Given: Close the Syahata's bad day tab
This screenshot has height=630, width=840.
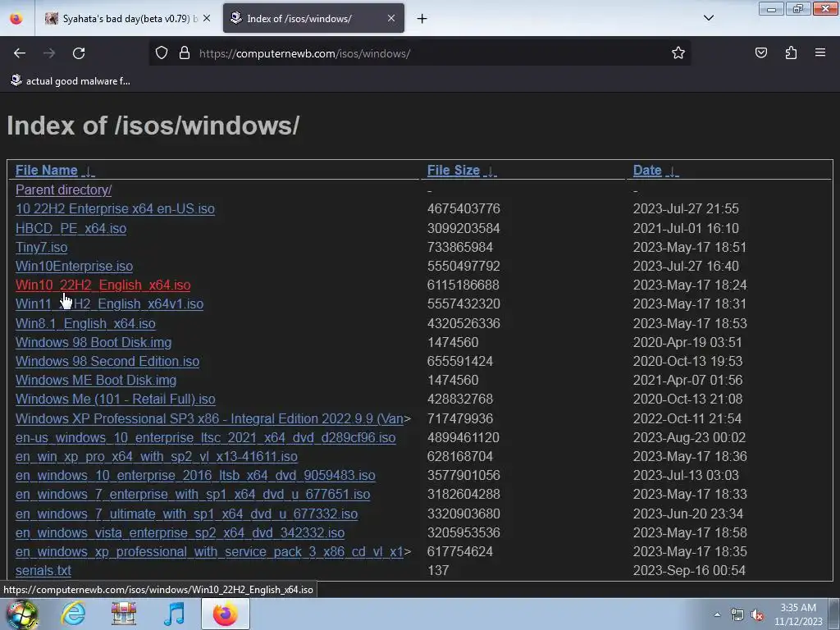Looking at the screenshot, I should click(x=207, y=18).
